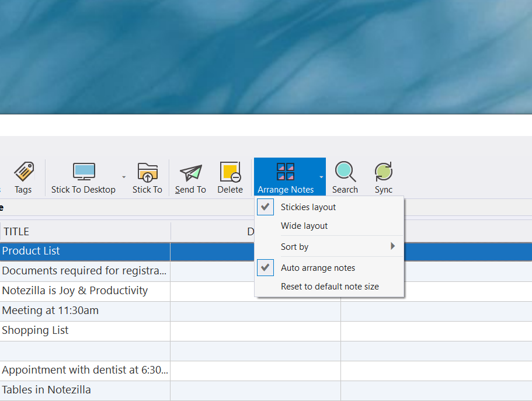Start a Sync with the sync icon
Image resolution: width=532 pixels, height=401 pixels.
383,171
